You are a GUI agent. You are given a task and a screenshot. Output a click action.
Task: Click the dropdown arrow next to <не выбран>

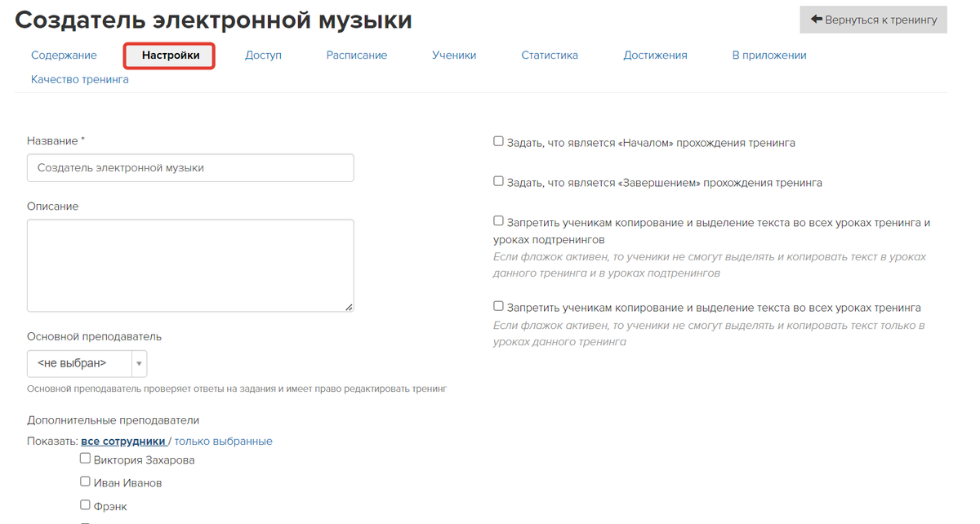coord(139,363)
